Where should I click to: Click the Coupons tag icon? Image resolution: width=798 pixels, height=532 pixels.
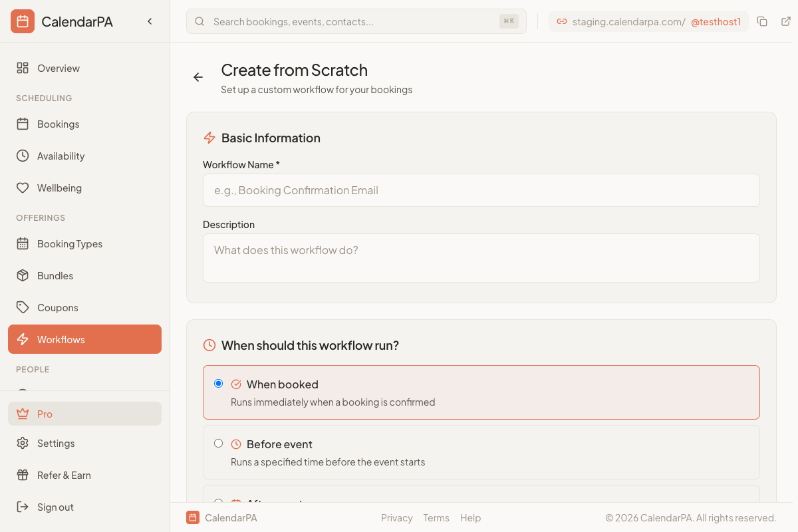click(23, 307)
